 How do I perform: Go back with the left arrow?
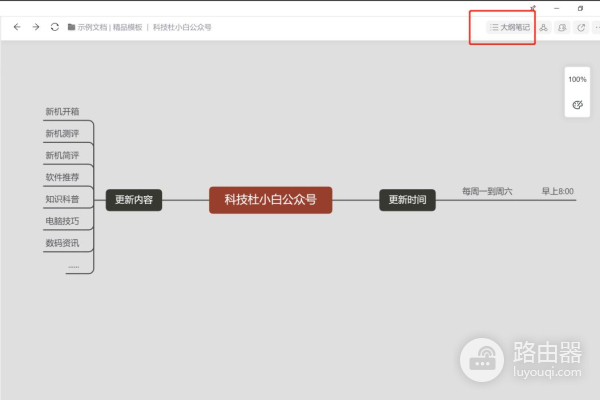[x=17, y=27]
